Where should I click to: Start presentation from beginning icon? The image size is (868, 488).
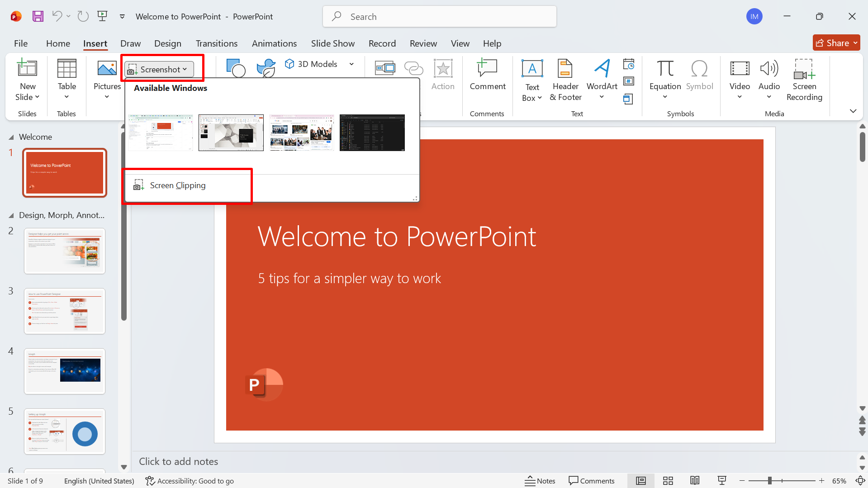tap(103, 17)
